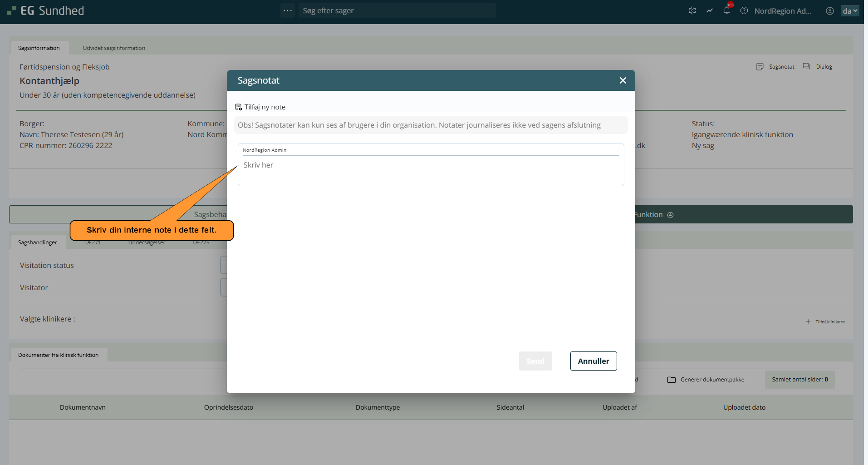Viewport: 868px width, 465px height.
Task: Switch to Udvidet sagsinformation tab
Action: point(114,48)
